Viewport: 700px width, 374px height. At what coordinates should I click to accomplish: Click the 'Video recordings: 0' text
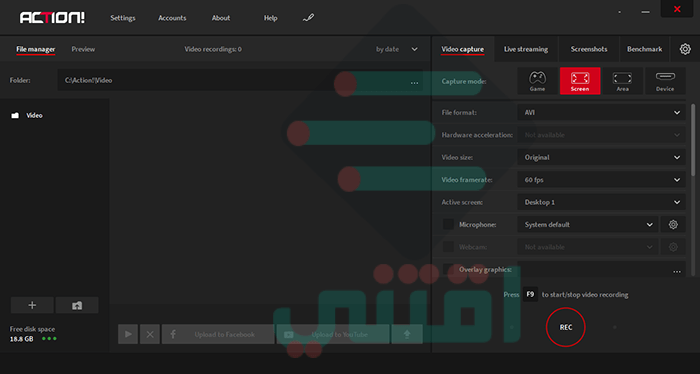(x=213, y=49)
